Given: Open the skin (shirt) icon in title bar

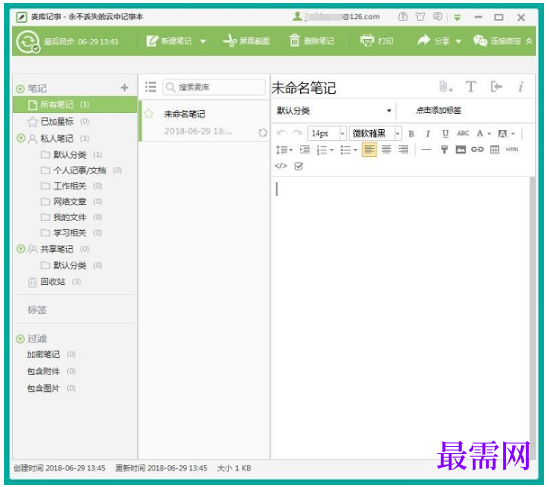Looking at the screenshot, I should 420,16.
